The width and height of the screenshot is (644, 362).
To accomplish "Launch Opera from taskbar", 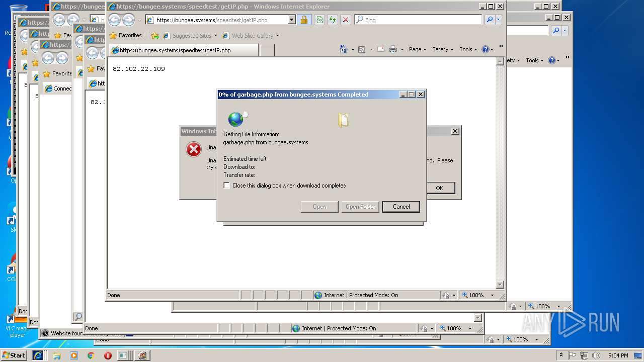I will (108, 355).
